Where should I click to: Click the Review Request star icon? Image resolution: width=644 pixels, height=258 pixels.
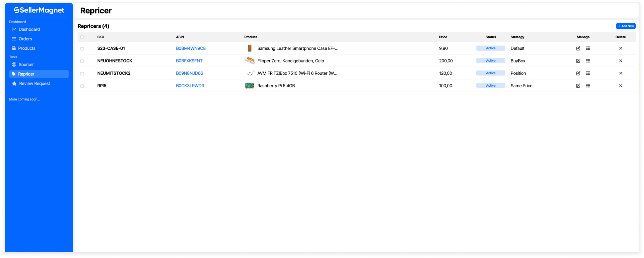point(14,84)
